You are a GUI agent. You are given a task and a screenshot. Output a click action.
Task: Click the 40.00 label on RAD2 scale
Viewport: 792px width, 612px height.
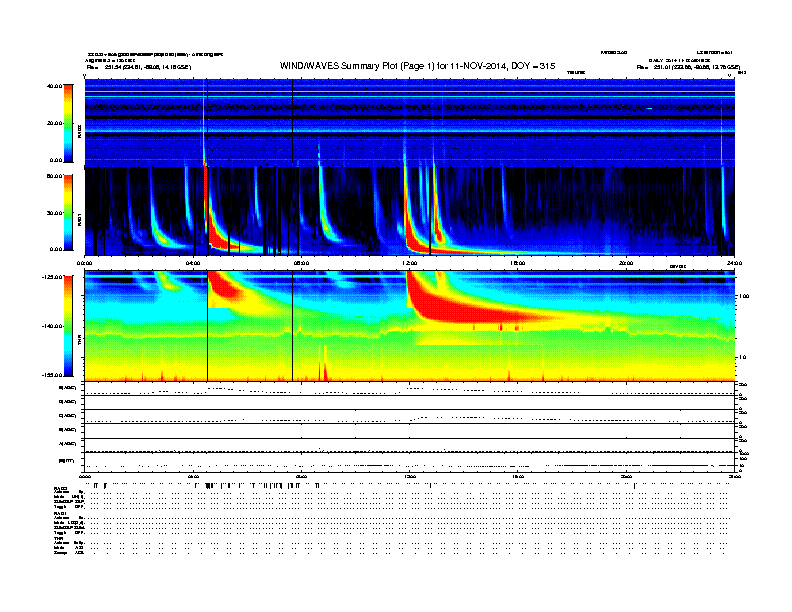[x=55, y=86]
